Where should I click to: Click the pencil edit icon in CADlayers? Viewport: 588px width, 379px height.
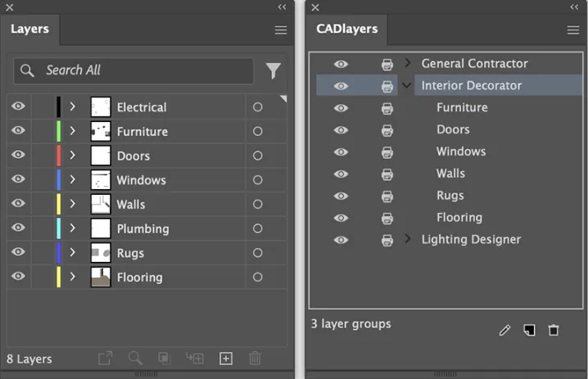(x=504, y=330)
